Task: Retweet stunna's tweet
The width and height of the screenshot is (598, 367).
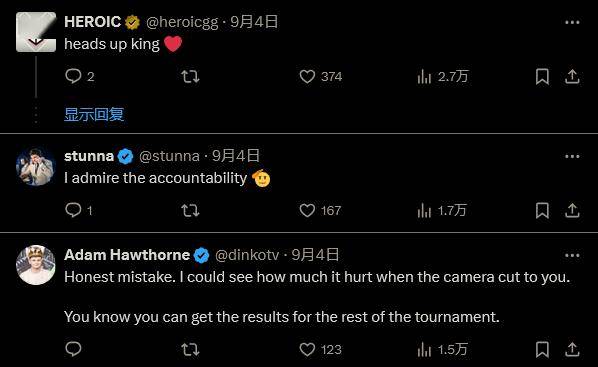Action: 190,211
